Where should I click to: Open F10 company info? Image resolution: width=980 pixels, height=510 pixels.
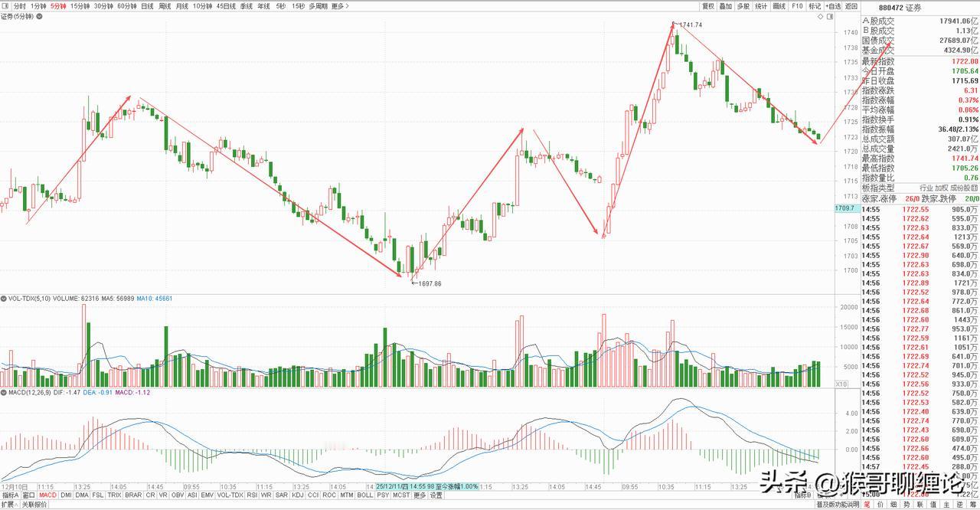click(x=797, y=6)
